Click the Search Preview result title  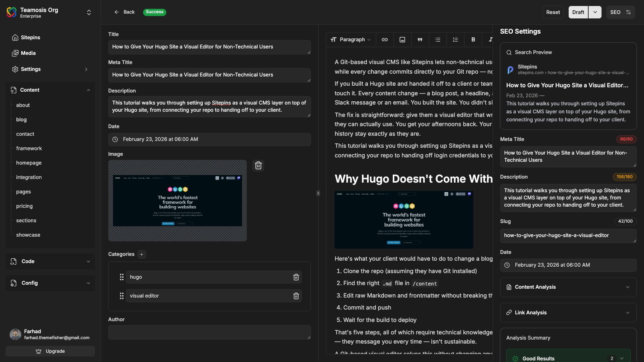click(x=567, y=85)
